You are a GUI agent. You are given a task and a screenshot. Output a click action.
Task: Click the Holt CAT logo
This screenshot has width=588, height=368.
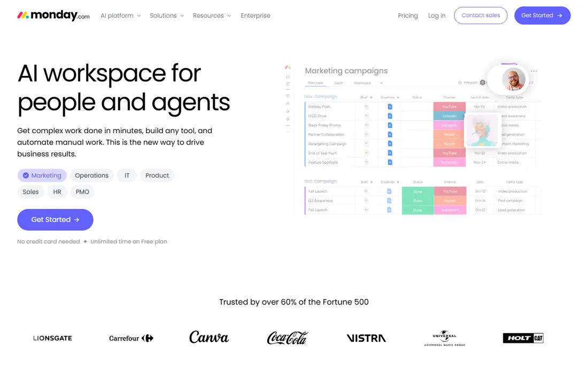point(523,338)
